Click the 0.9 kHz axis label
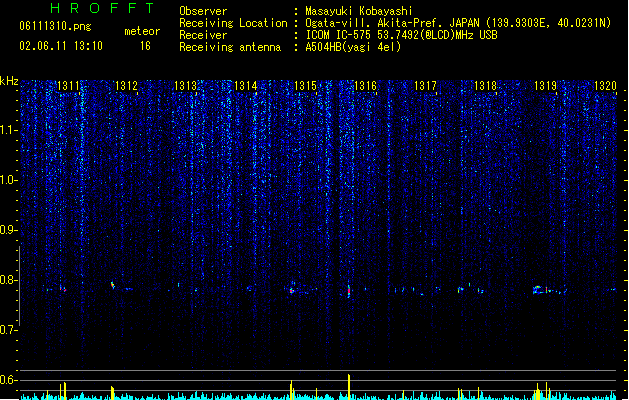 (x=8, y=230)
